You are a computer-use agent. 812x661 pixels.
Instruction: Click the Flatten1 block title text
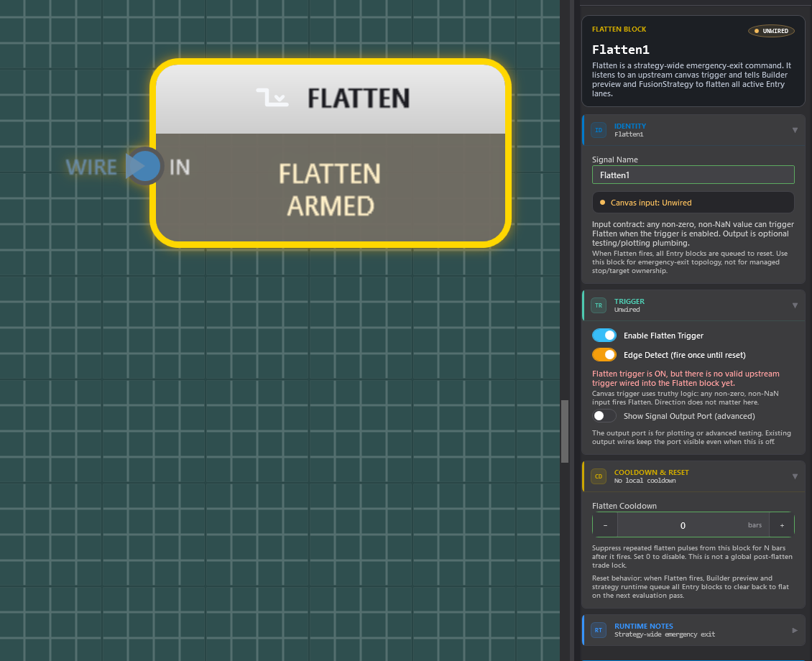pyautogui.click(x=620, y=50)
